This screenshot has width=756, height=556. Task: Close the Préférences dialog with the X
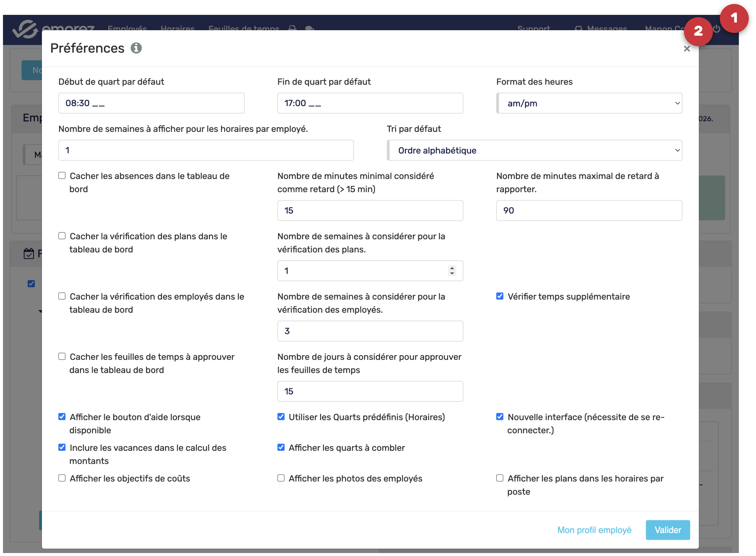pyautogui.click(x=687, y=49)
